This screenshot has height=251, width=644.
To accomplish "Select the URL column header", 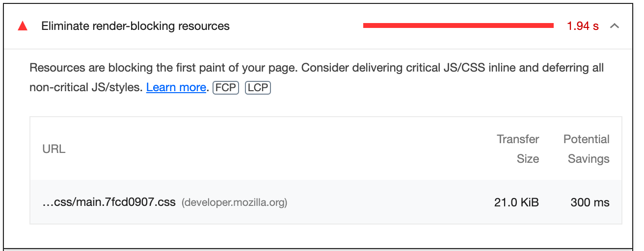I will 54,149.
